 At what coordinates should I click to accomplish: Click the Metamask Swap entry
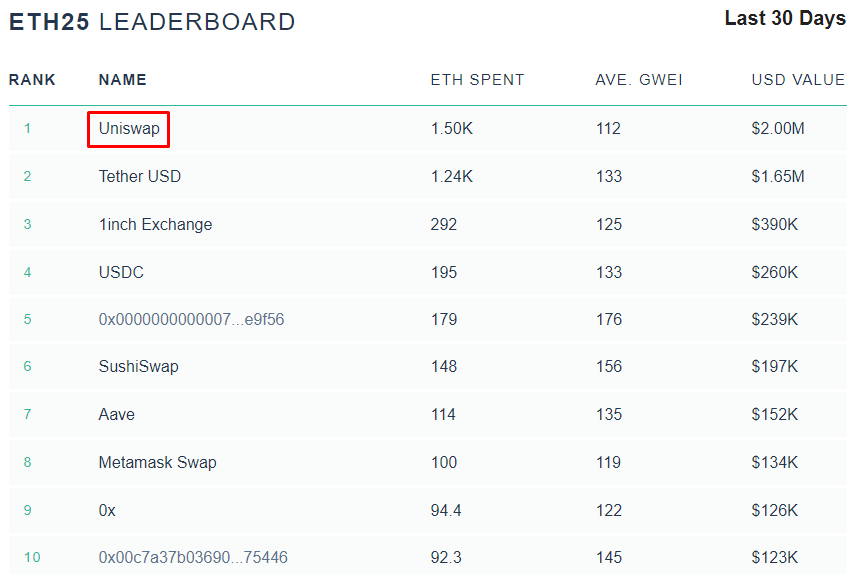click(157, 463)
